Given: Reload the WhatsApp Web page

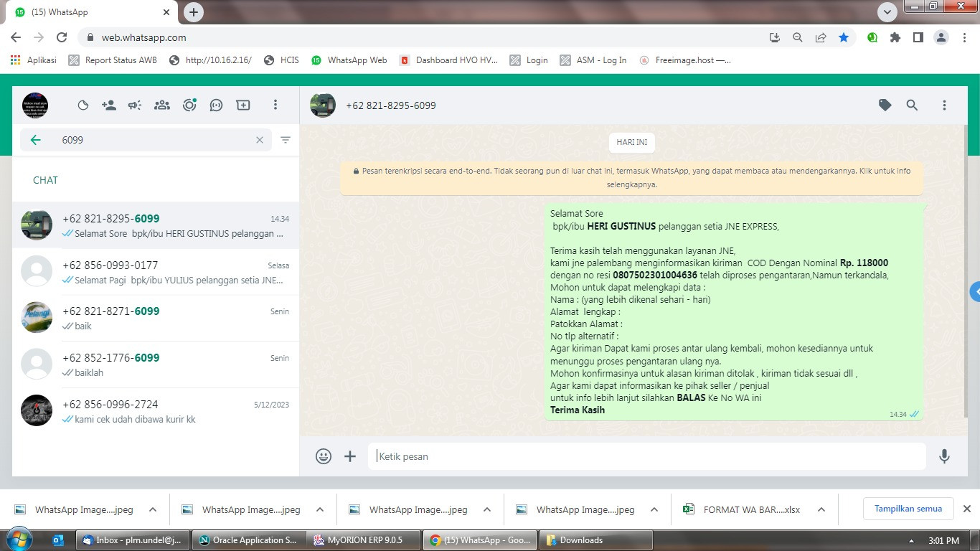Looking at the screenshot, I should [62, 37].
